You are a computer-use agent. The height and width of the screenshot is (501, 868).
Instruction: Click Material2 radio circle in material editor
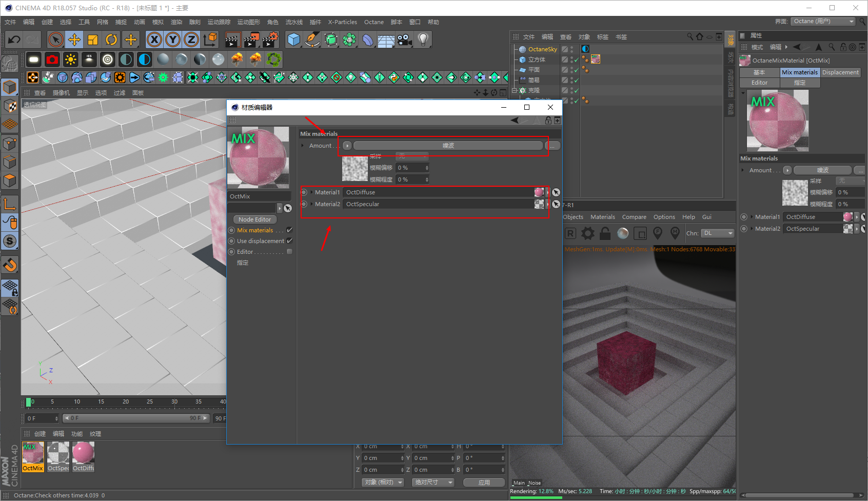304,204
